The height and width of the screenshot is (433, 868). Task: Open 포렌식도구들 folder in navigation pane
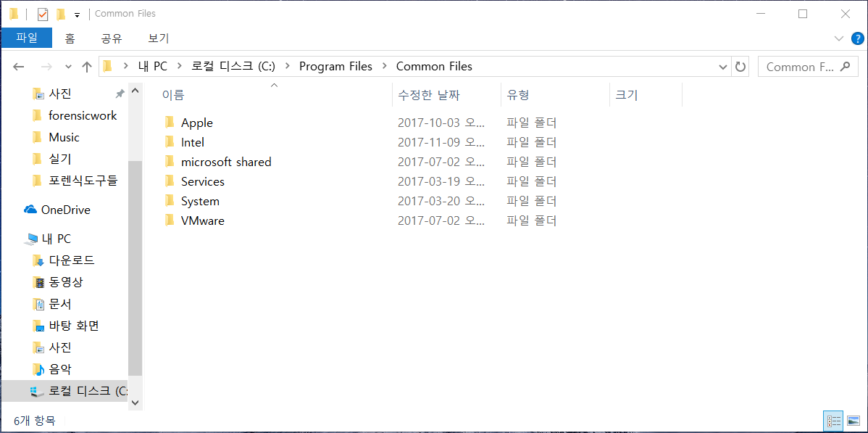click(x=83, y=180)
